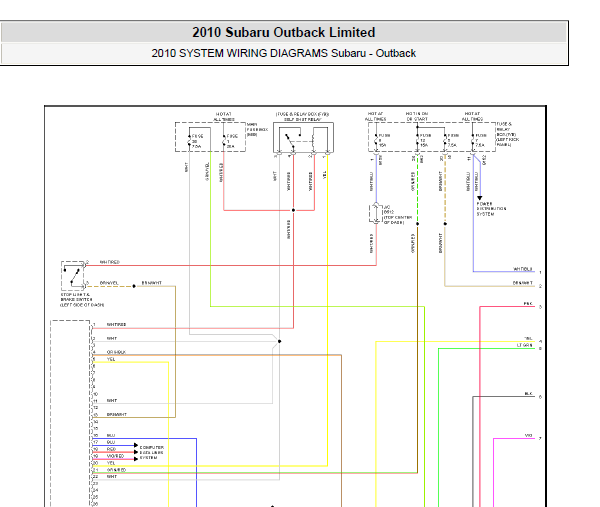
Task: Click the 'COMPUTER DATA LINES SYSTEM' label
Action: 152,452
